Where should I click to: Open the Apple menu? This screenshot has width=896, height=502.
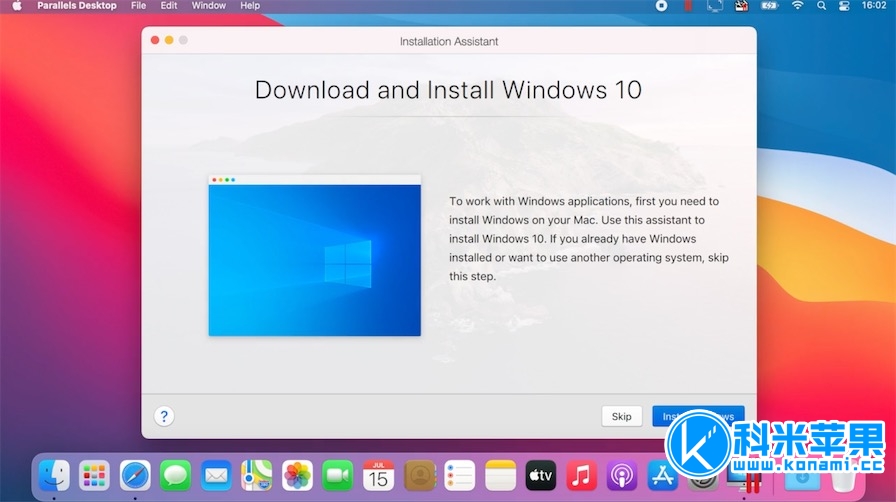[17, 6]
